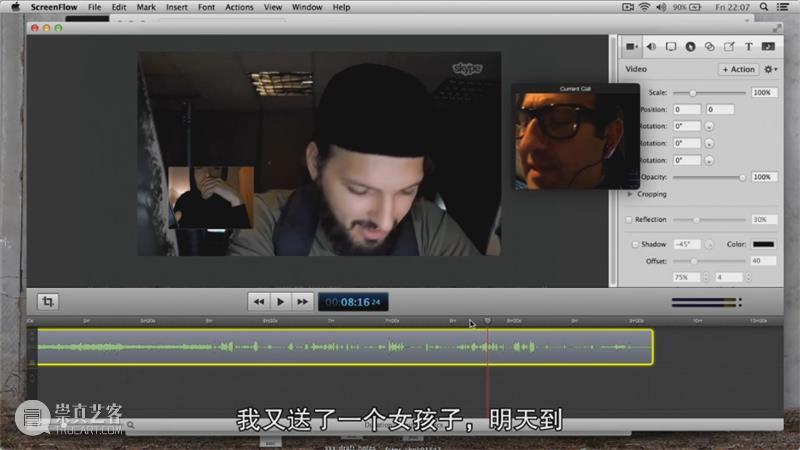The height and width of the screenshot is (450, 800).
Task: Select the audio waveform clip in timeline
Action: pos(345,347)
